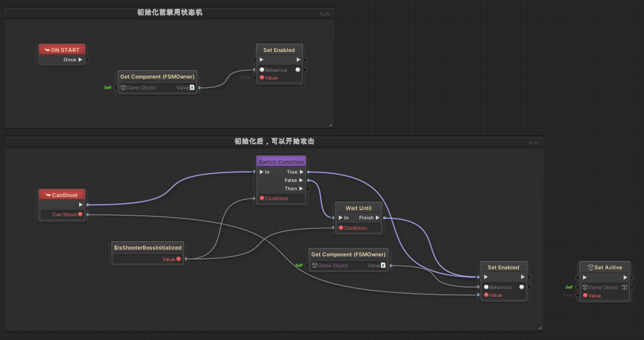Click the Then output of Switch Condition
This screenshot has width=644, height=340.
tap(301, 189)
